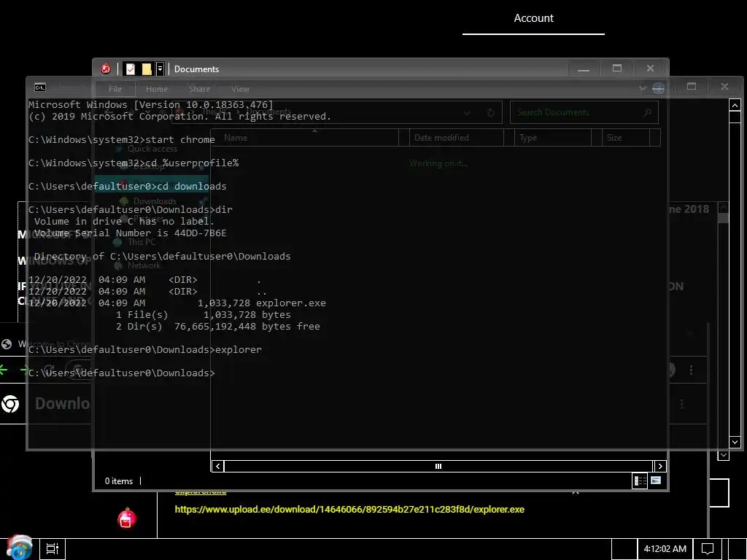The height and width of the screenshot is (560, 747).
Task: Select This PC in navigation pane
Action: point(141,242)
